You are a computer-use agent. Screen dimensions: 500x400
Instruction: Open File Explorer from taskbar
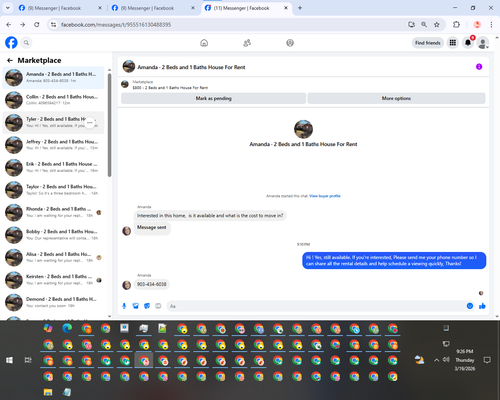tap(48, 392)
